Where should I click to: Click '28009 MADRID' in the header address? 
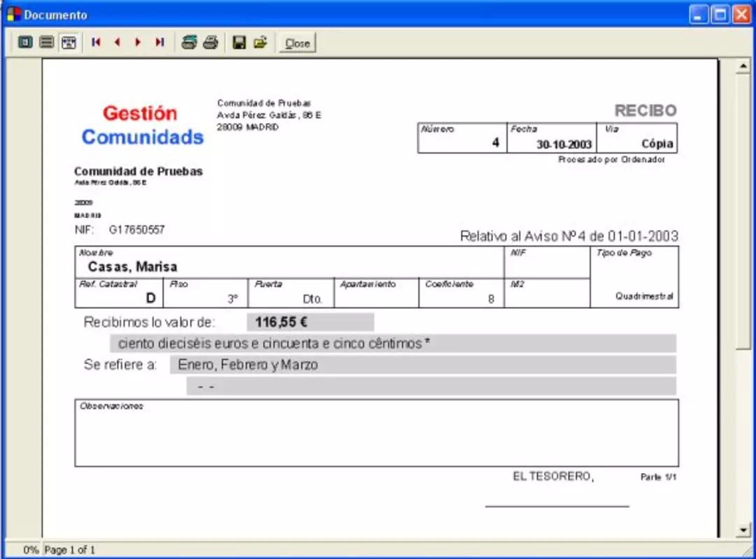[x=248, y=127]
